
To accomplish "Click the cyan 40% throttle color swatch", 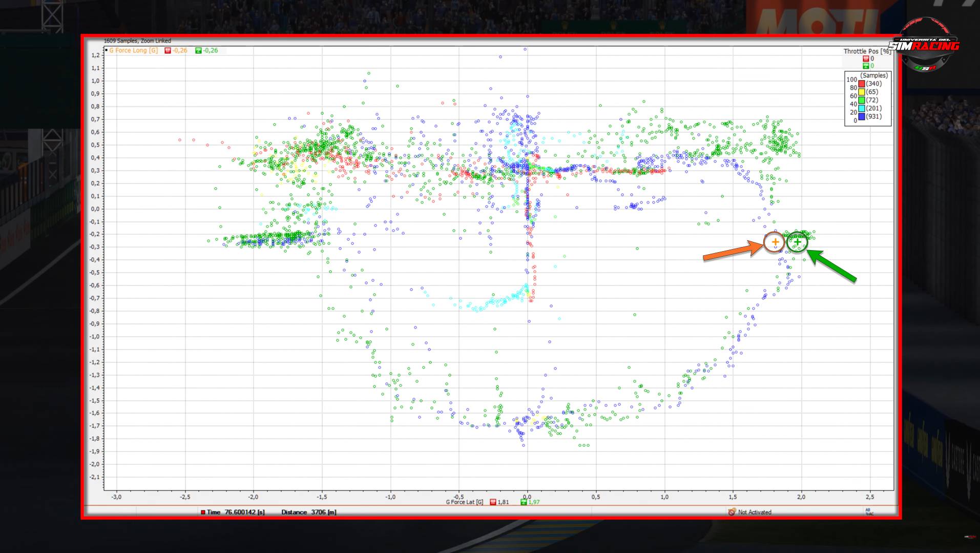I will 862,109.
